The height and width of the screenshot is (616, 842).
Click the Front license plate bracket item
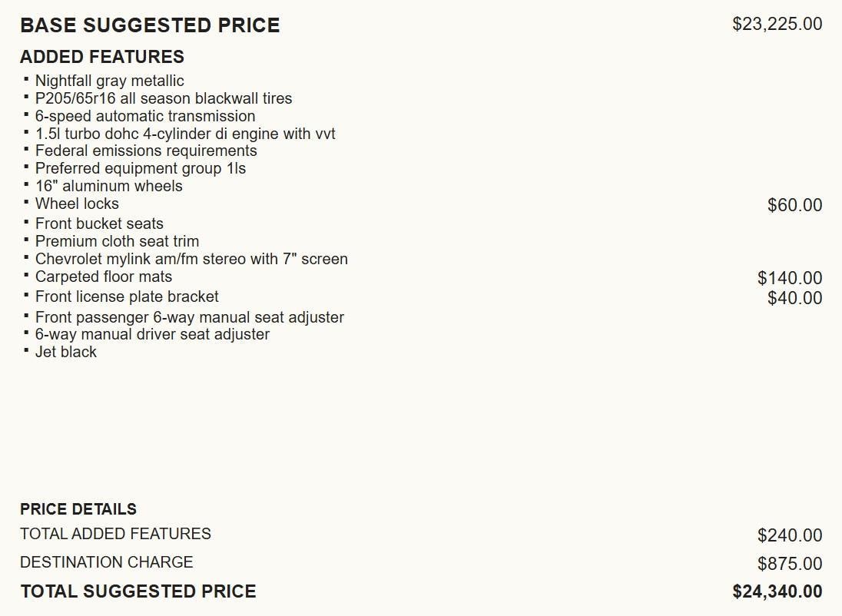(x=127, y=296)
